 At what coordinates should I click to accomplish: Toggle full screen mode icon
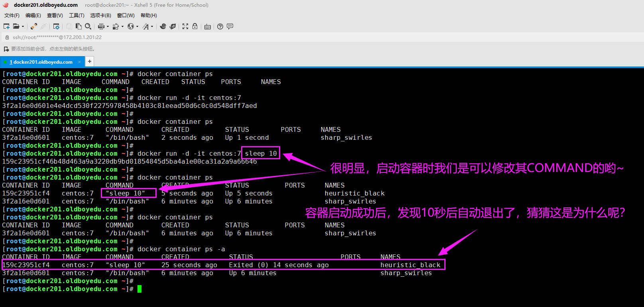(x=185, y=26)
